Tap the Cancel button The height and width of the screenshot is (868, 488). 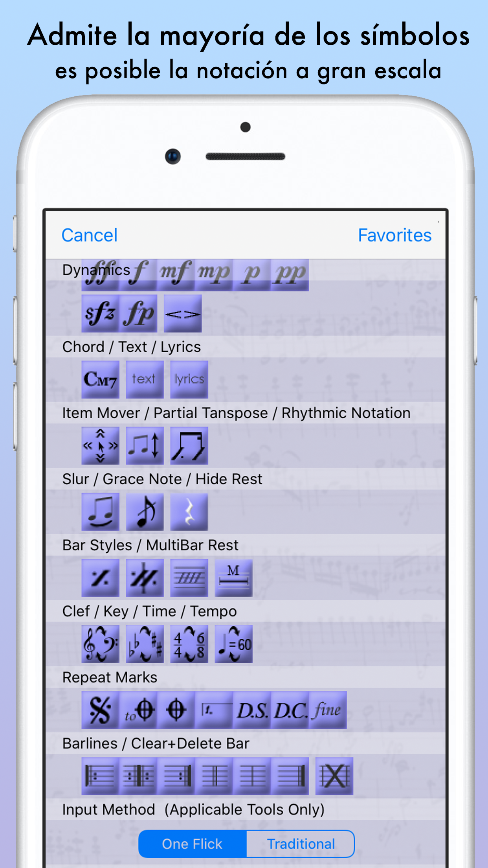[x=90, y=235]
